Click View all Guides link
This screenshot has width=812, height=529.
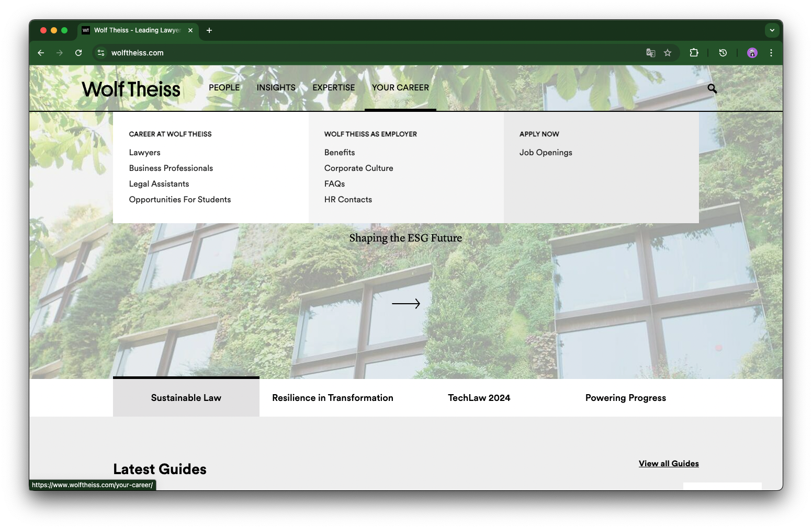tap(669, 464)
